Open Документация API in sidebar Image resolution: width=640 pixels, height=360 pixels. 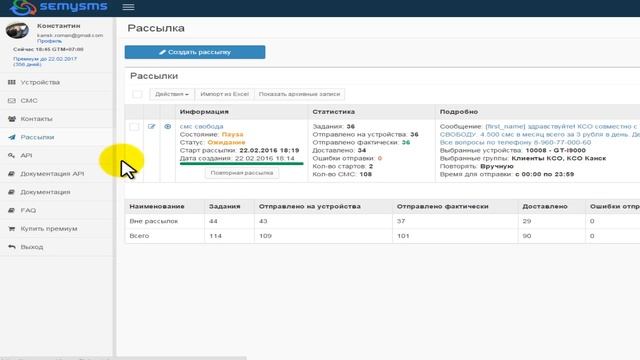52,174
